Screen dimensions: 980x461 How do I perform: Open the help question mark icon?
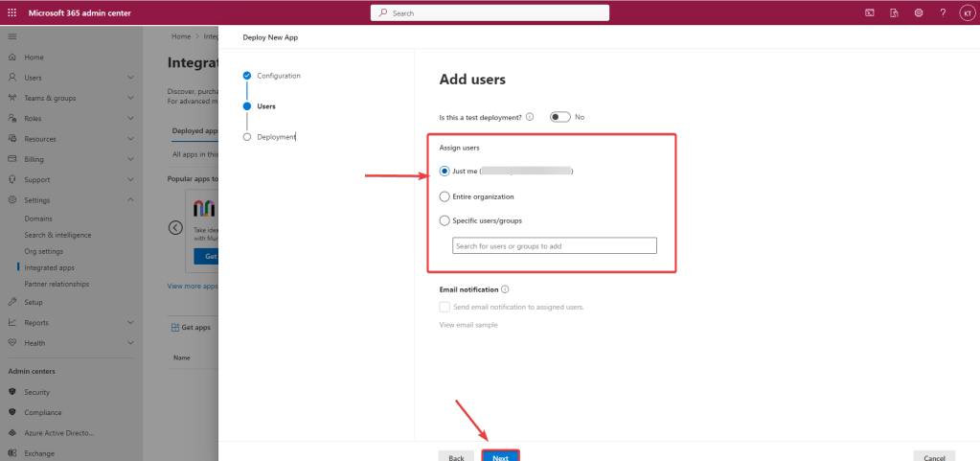pyautogui.click(x=943, y=12)
